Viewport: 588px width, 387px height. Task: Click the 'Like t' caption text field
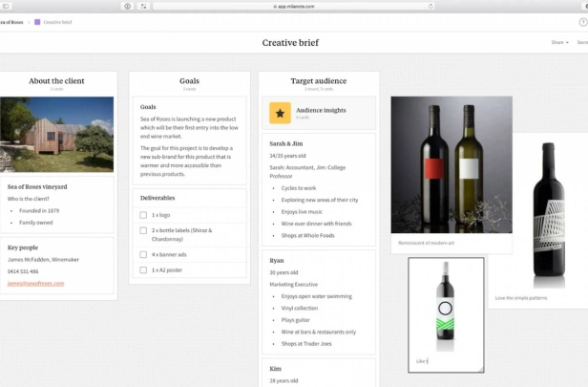point(446,361)
